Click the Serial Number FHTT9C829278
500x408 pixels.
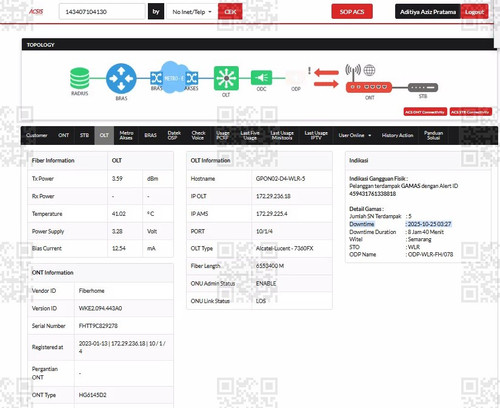(x=98, y=326)
